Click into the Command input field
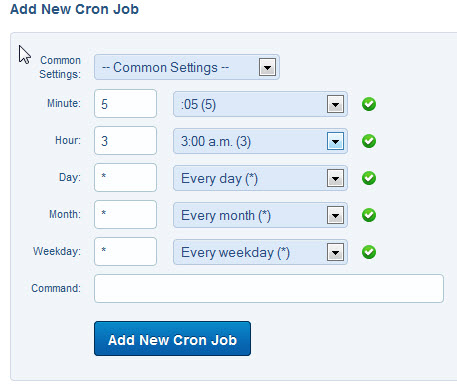This screenshot has height=389, width=457. [269, 289]
